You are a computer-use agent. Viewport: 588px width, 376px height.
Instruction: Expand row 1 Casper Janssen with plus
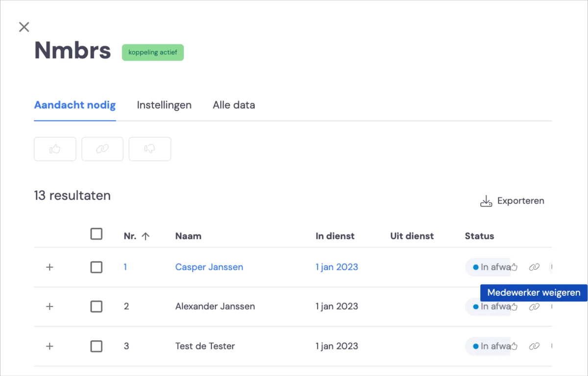pyautogui.click(x=49, y=267)
